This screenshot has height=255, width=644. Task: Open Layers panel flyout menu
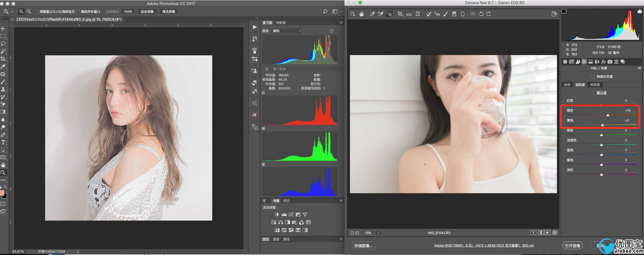coord(341,239)
